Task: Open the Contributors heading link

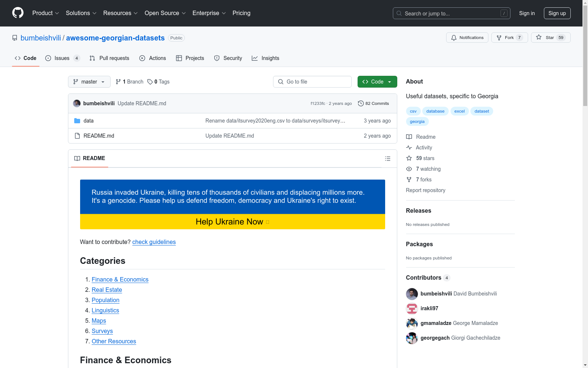Action: click(428, 277)
